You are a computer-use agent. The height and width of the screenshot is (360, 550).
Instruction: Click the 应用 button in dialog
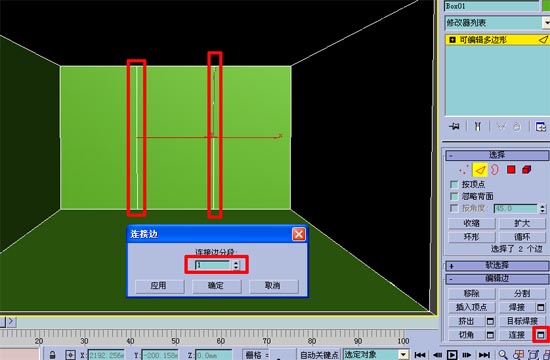pyautogui.click(x=159, y=286)
